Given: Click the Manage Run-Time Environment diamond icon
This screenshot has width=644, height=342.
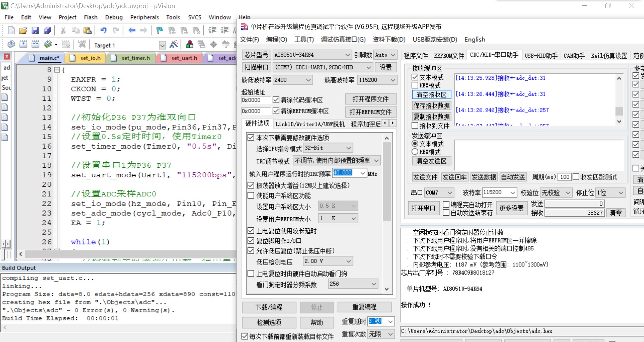Looking at the screenshot, I should 214,44.
